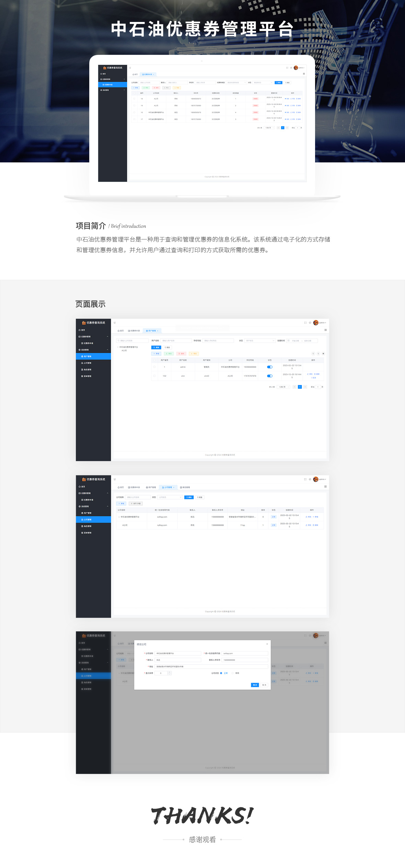Viewport: 405px width, 868px height.
Task: Open the 状态 dropdown in the laptop mockup filter
Action: [x=263, y=82]
